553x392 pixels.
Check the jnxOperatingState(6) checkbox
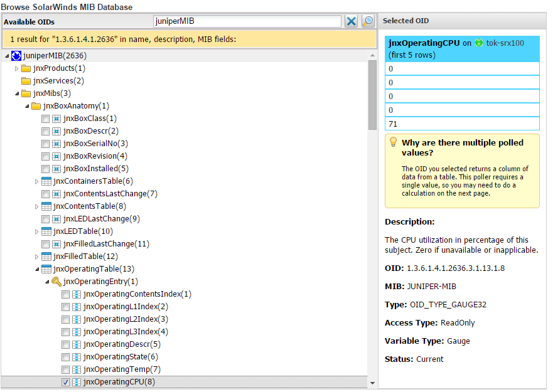point(65,357)
